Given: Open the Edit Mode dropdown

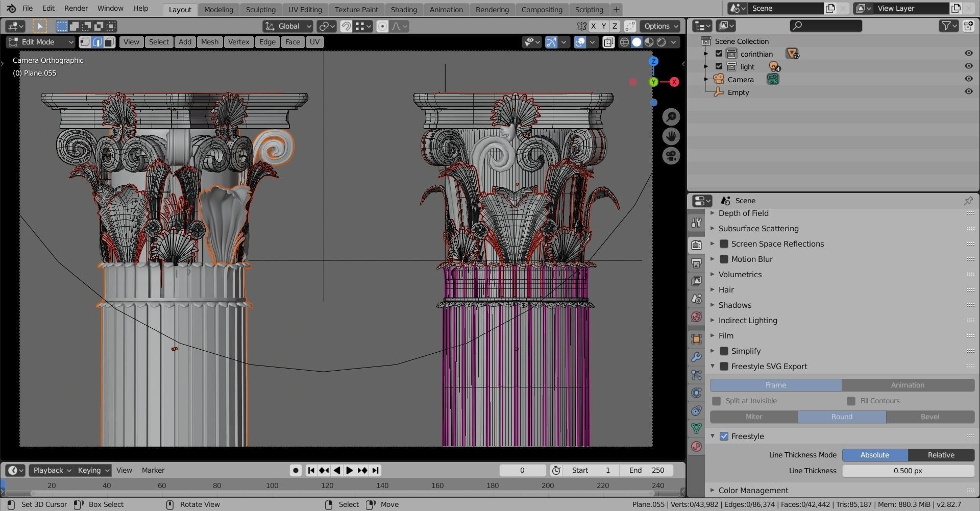Looking at the screenshot, I should pyautogui.click(x=41, y=42).
